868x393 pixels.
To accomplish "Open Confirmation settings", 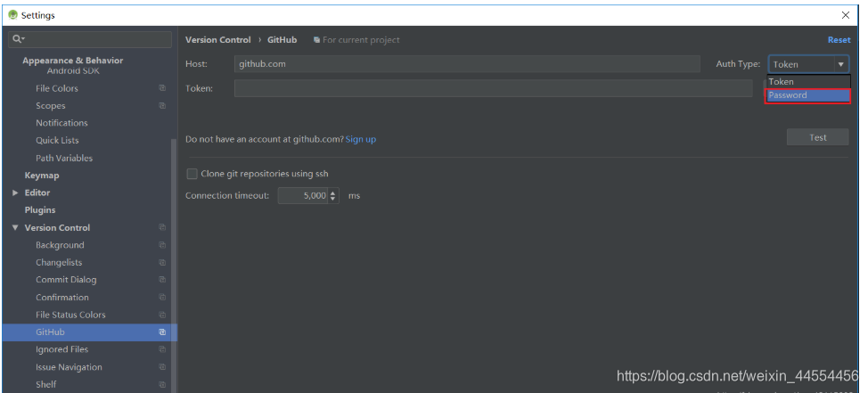I will pyautogui.click(x=62, y=298).
